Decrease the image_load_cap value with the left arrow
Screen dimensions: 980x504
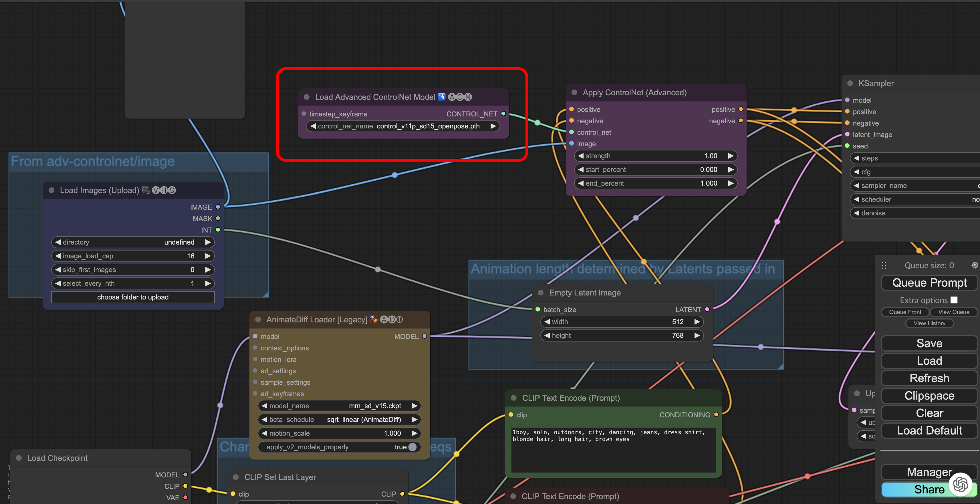coord(58,256)
